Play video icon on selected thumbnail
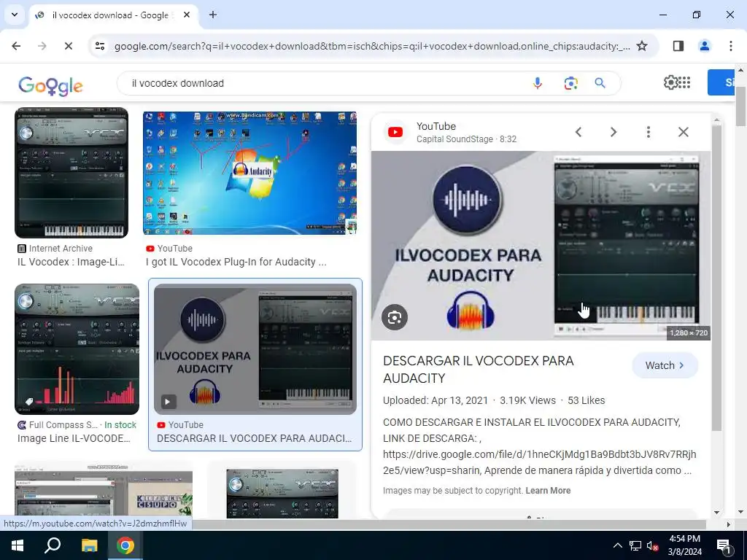This screenshot has width=747, height=560. [x=168, y=402]
